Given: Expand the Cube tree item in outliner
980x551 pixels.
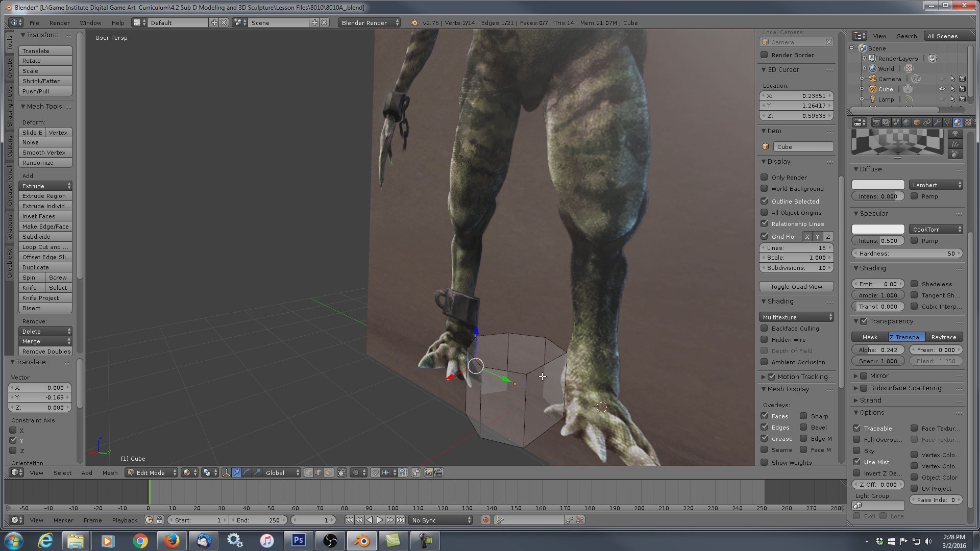Looking at the screenshot, I should (862, 89).
